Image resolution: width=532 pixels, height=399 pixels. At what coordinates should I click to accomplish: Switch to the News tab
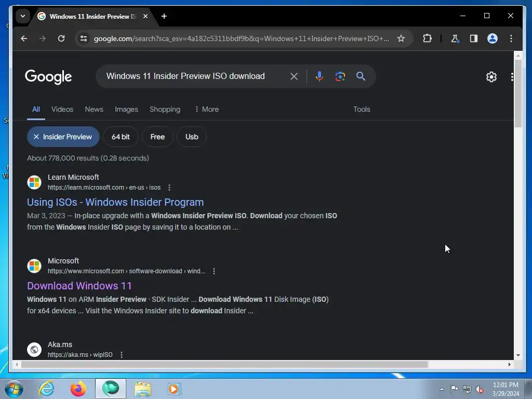pyautogui.click(x=94, y=109)
